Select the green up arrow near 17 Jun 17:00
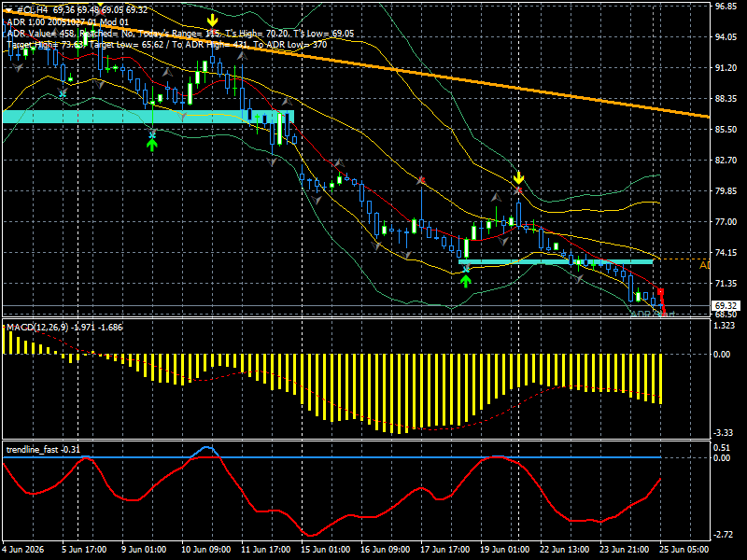 click(x=466, y=282)
